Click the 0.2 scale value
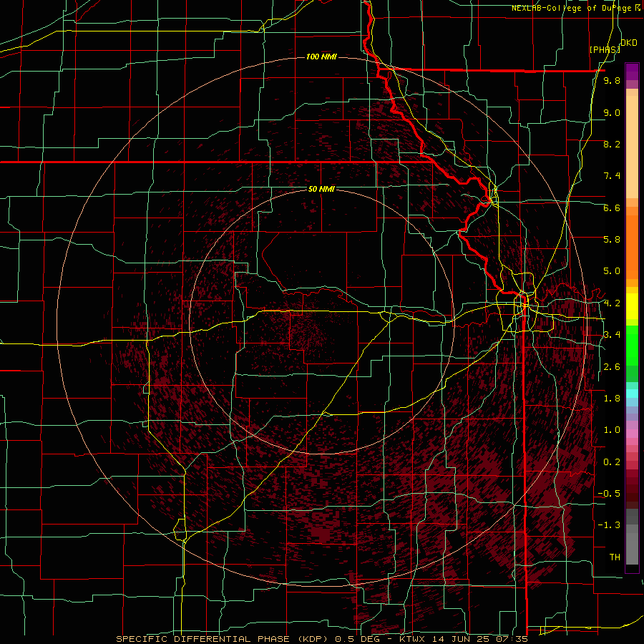This screenshot has height=644, width=644. click(x=612, y=462)
